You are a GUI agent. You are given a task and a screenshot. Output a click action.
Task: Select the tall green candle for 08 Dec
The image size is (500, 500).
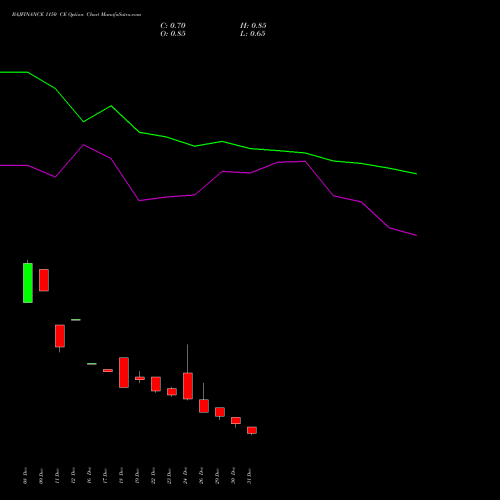[x=28, y=283]
